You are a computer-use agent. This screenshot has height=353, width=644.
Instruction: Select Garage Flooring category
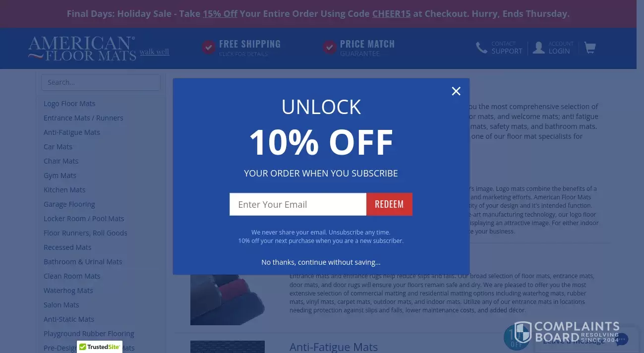[x=69, y=204]
